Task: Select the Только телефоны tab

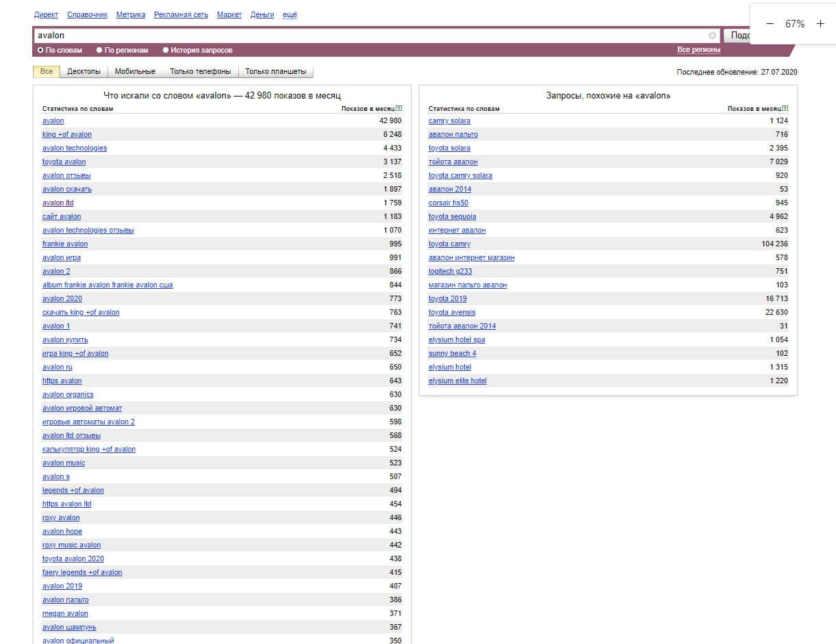Action: tap(200, 71)
